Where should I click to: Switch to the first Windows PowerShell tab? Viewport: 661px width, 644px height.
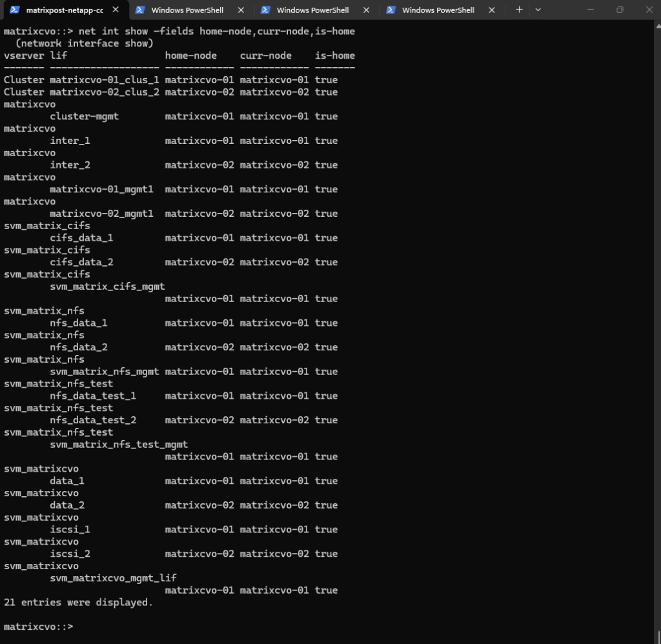(187, 10)
